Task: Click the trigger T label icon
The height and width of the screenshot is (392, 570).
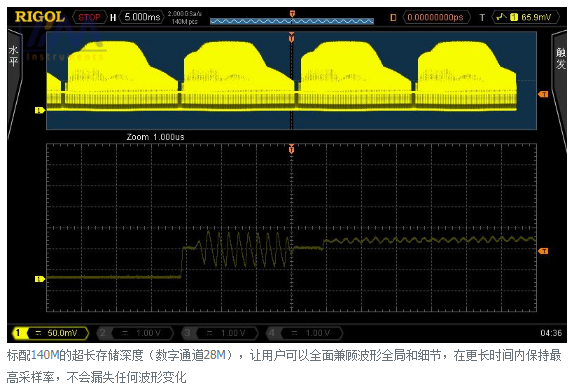Action: pos(482,17)
